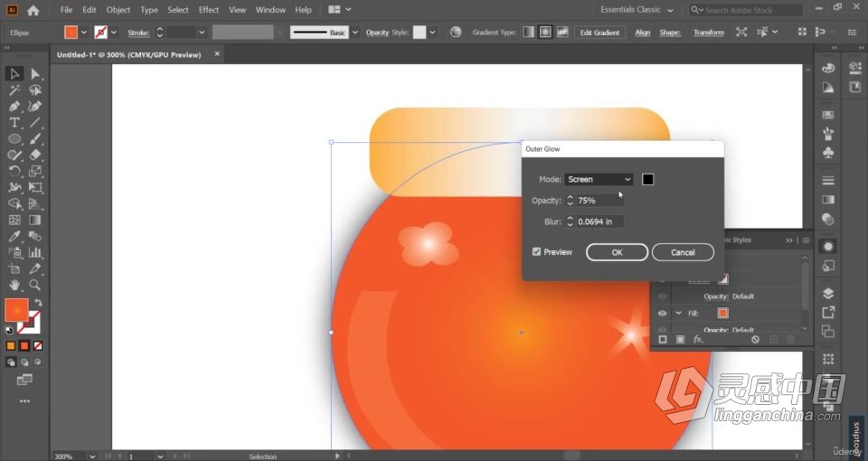The image size is (868, 461).
Task: Select the Artboard tool
Action: pos(14,269)
